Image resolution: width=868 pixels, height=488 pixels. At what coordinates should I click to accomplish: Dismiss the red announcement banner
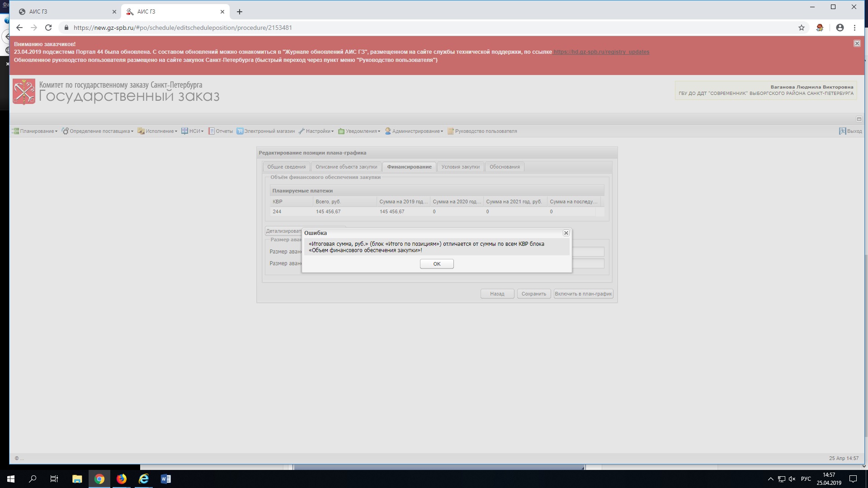(857, 43)
